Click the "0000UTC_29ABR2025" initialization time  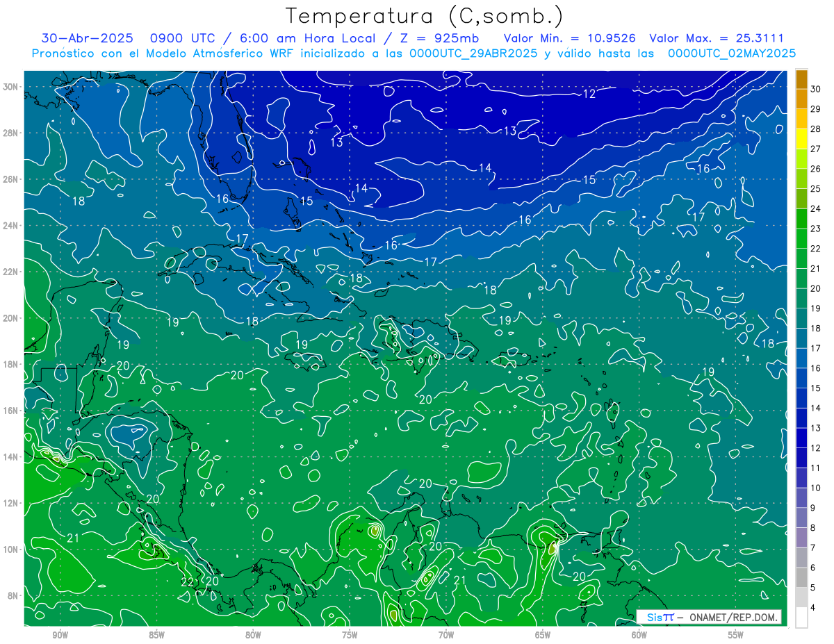[473, 53]
